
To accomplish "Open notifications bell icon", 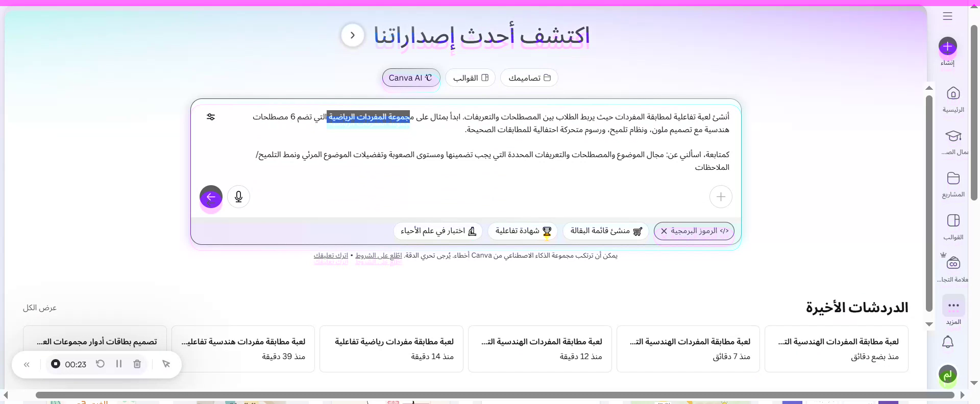I will [x=948, y=342].
